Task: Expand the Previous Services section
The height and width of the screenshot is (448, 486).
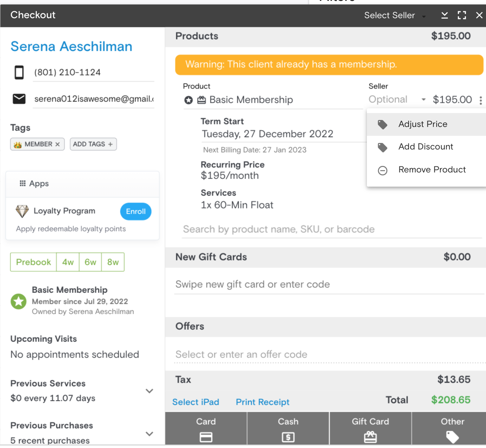Action: click(x=149, y=391)
